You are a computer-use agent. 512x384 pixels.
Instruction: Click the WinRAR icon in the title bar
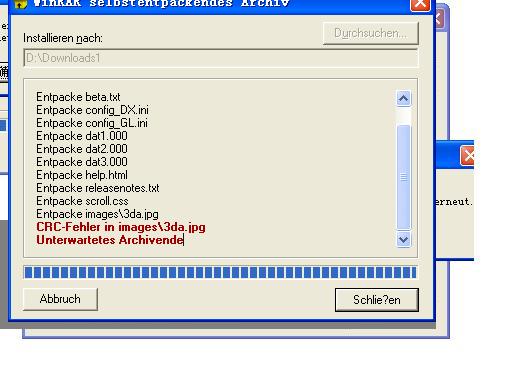coord(20,4)
